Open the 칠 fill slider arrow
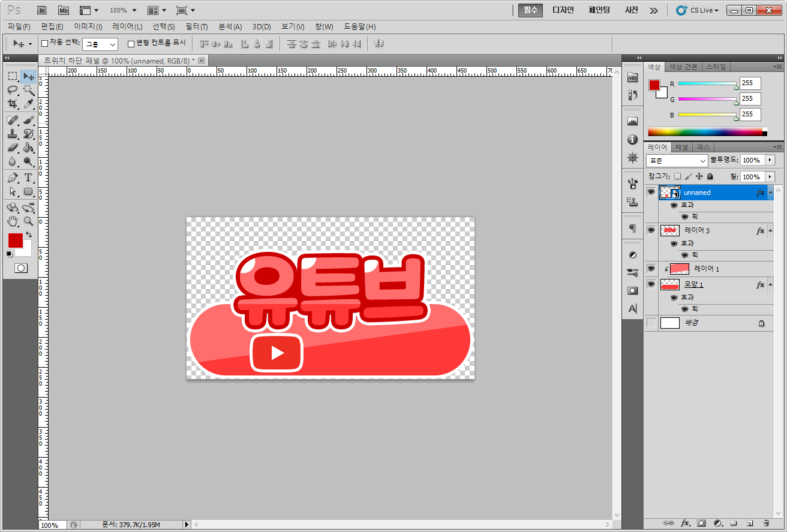The width and height of the screenshot is (787, 532). point(770,177)
